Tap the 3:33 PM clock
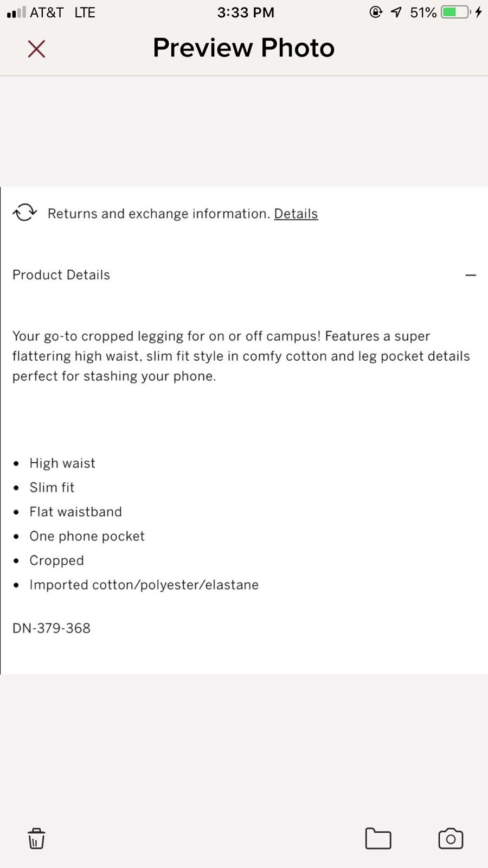 (246, 12)
